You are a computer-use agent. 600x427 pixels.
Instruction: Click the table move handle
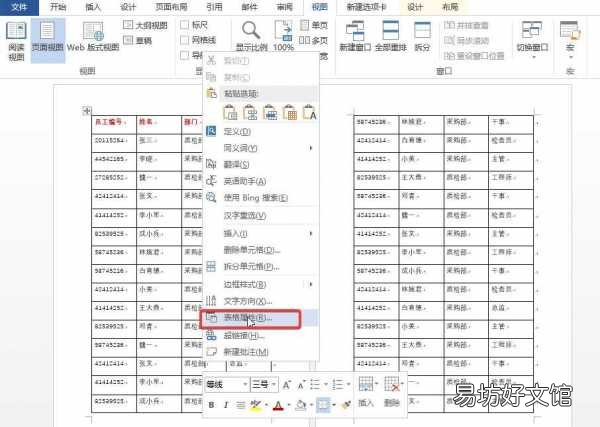(x=87, y=111)
